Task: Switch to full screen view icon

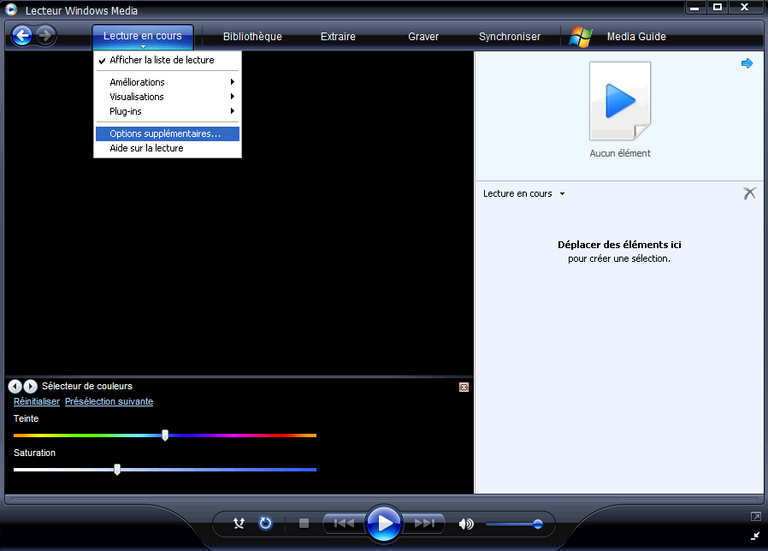Action: pos(755,516)
